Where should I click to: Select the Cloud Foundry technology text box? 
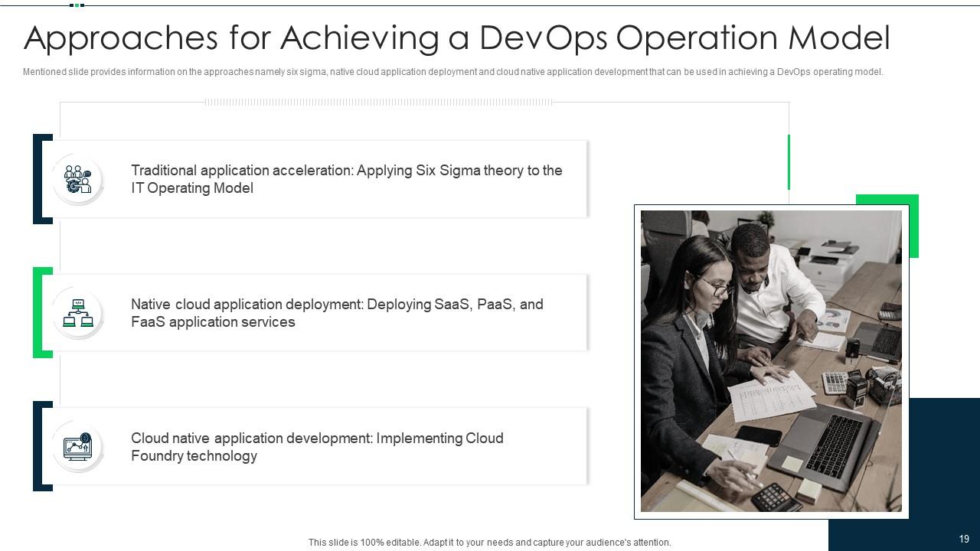coord(317,446)
